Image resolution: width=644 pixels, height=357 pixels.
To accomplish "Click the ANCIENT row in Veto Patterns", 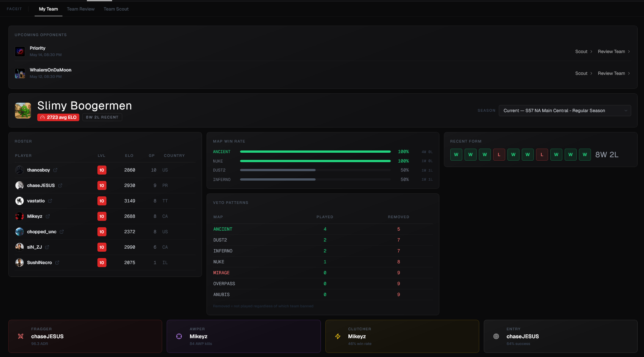I will point(323,229).
